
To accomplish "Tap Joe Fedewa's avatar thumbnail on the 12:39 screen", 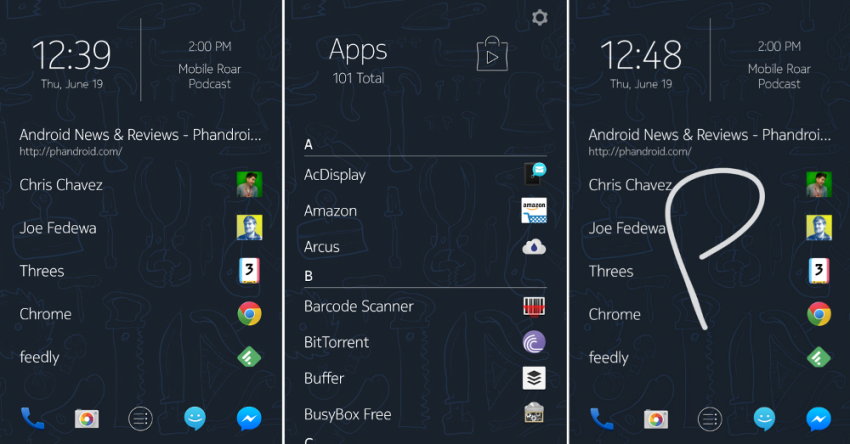I will coord(249,228).
